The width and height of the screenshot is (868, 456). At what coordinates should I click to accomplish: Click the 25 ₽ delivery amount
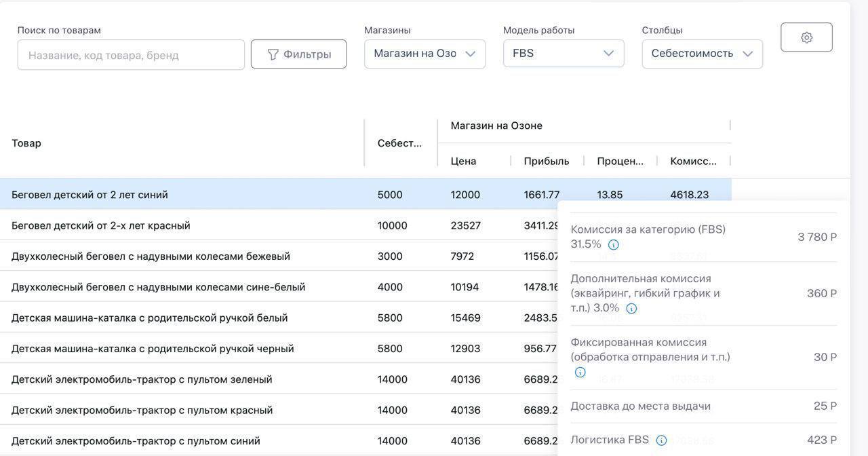coord(825,406)
